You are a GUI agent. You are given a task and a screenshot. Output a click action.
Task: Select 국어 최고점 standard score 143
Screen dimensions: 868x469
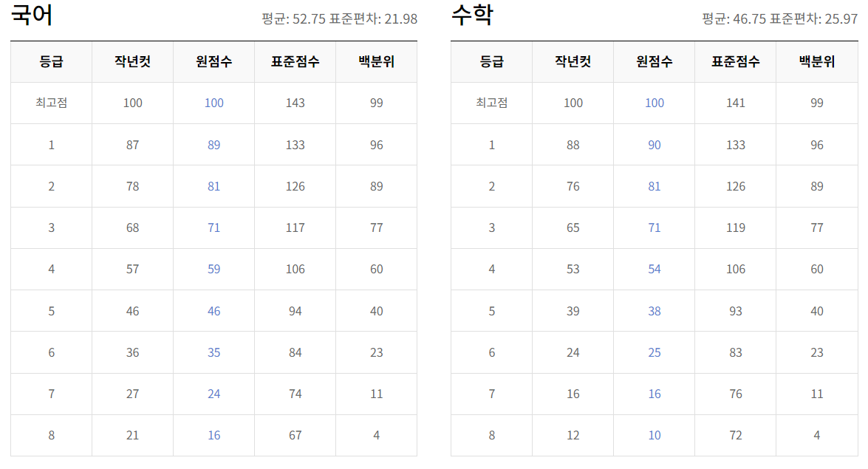(x=295, y=103)
